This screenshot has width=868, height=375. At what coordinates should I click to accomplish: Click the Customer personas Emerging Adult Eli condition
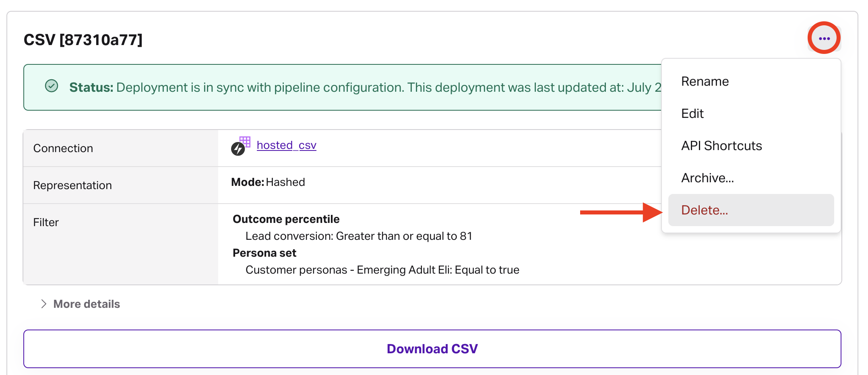[x=382, y=270]
